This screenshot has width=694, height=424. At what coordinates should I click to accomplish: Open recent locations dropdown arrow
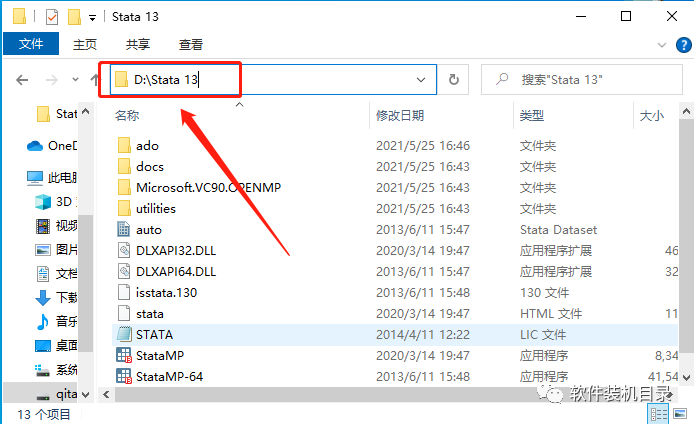75,80
